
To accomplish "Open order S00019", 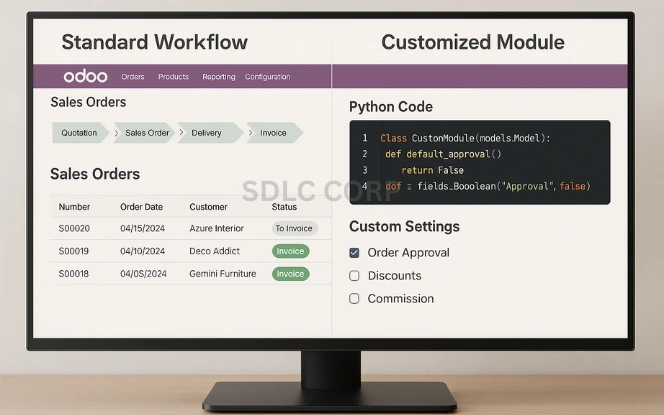I will pos(74,251).
